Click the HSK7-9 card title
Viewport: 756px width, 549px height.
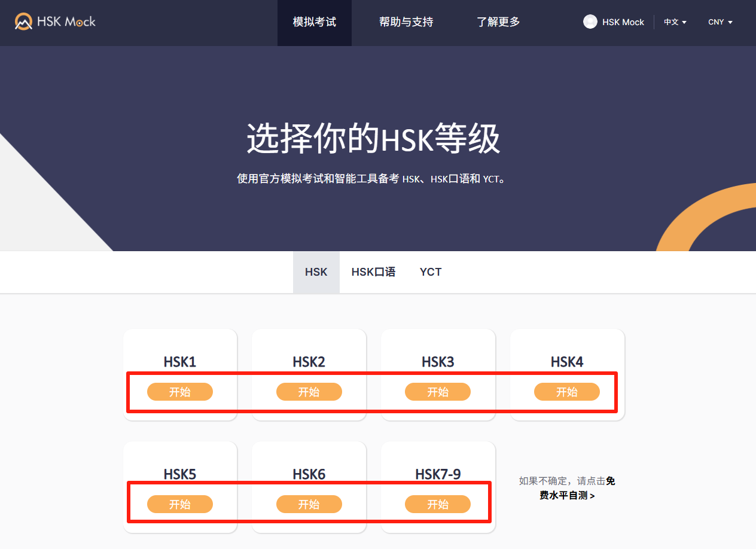(x=438, y=474)
